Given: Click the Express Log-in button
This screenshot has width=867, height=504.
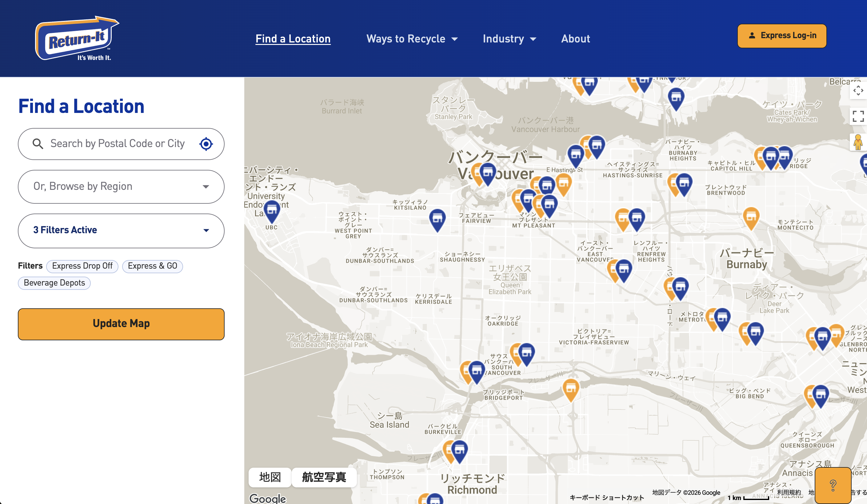Looking at the screenshot, I should (x=782, y=36).
